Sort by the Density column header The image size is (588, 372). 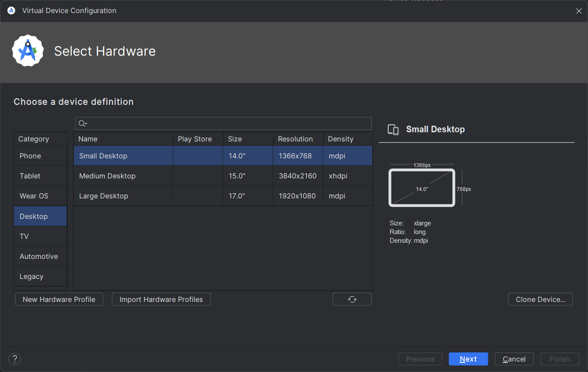pyautogui.click(x=348, y=139)
